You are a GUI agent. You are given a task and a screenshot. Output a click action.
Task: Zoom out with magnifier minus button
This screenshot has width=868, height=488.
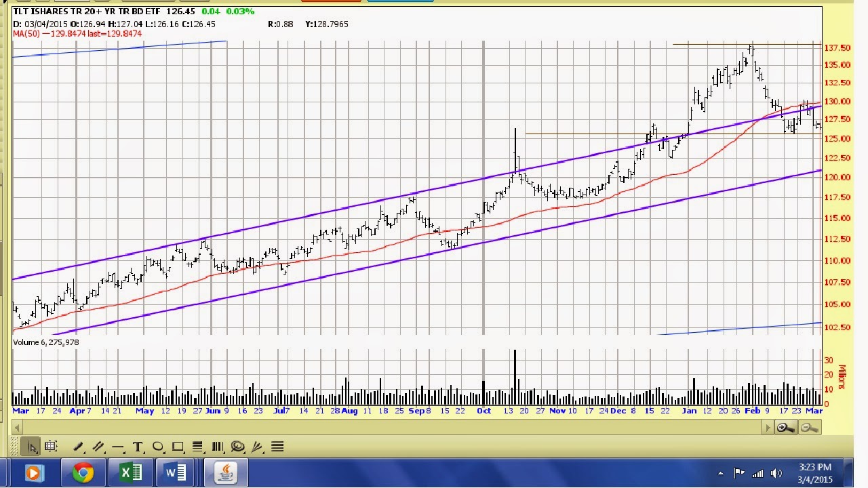point(809,428)
